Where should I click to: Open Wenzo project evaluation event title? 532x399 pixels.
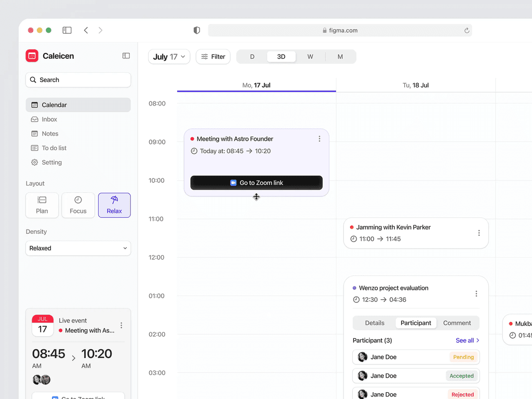coord(394,288)
